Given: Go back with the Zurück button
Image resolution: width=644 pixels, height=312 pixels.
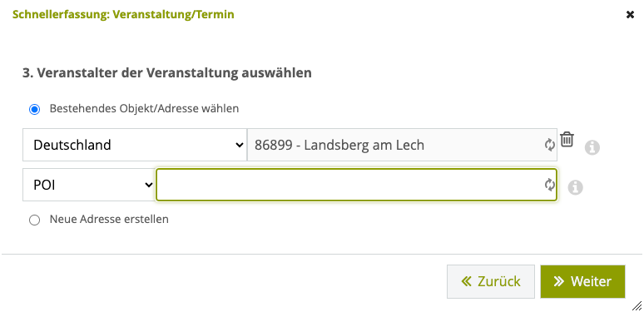Looking at the screenshot, I should (491, 281).
